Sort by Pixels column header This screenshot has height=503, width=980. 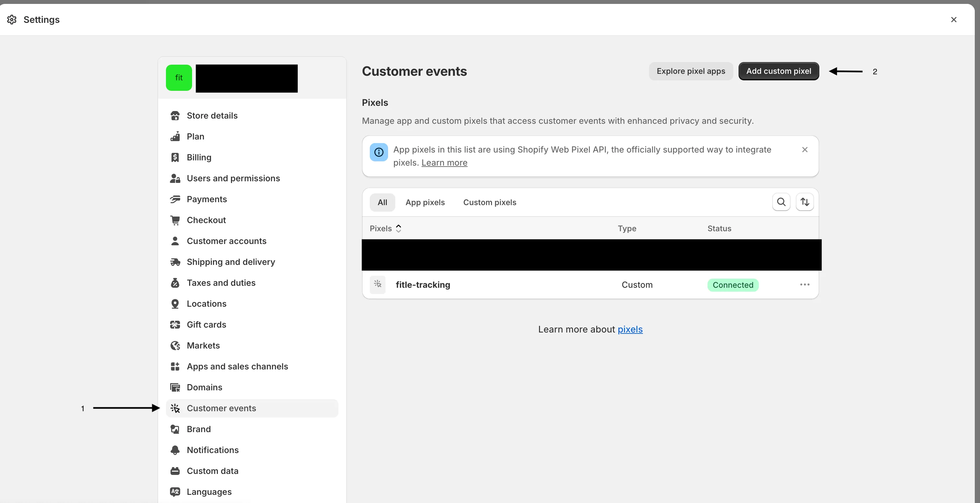385,229
